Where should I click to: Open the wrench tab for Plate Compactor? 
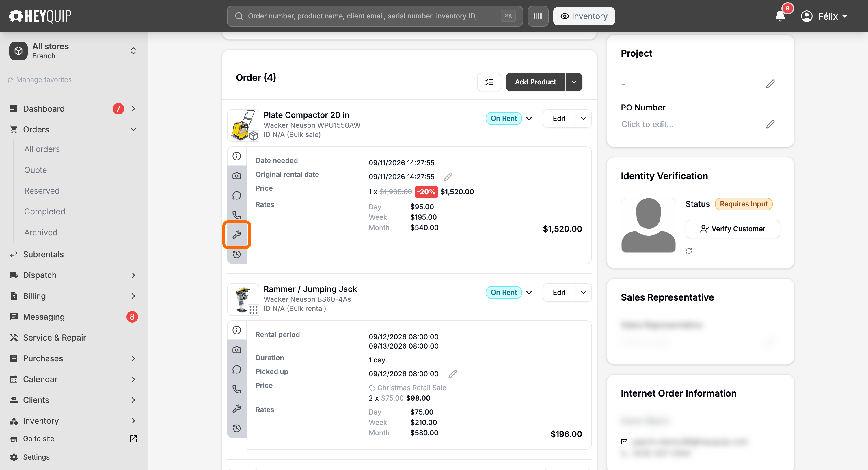tap(237, 235)
